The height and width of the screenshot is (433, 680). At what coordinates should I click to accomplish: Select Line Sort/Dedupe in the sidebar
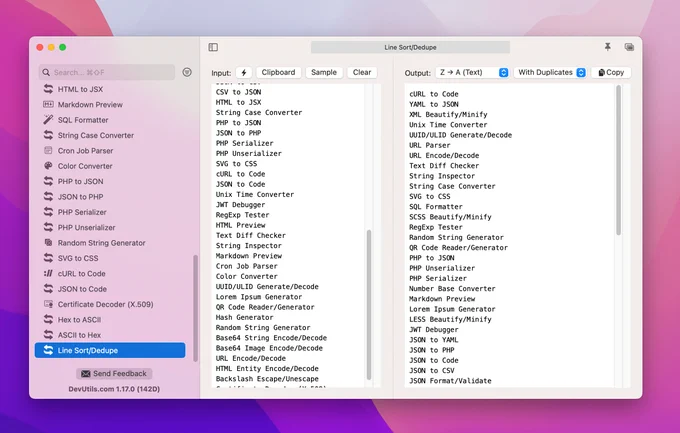(110, 350)
